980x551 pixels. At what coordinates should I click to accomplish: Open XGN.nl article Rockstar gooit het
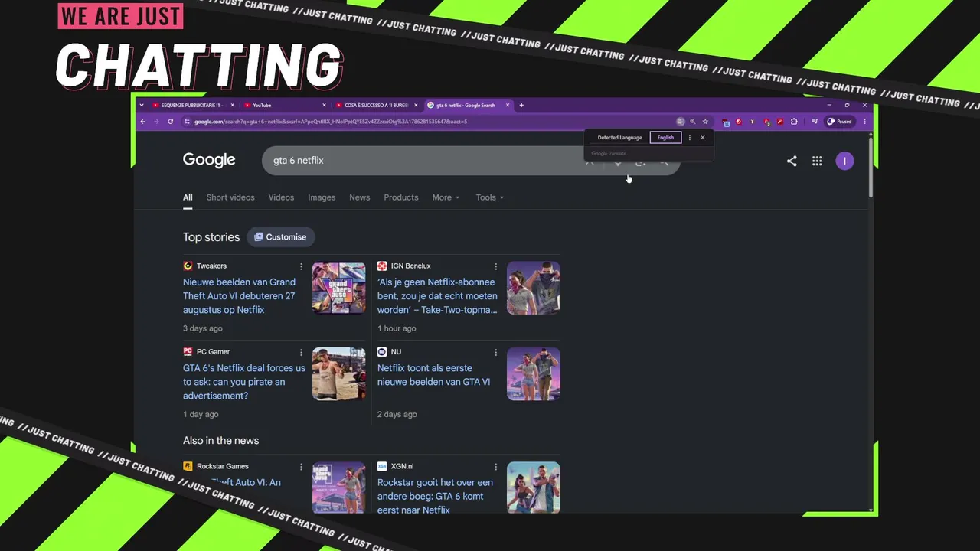coord(435,496)
